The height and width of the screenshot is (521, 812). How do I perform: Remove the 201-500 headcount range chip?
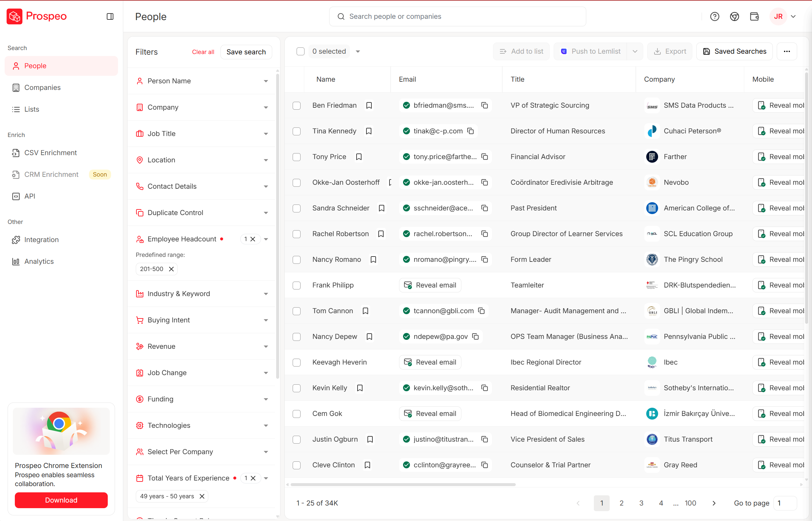point(171,269)
